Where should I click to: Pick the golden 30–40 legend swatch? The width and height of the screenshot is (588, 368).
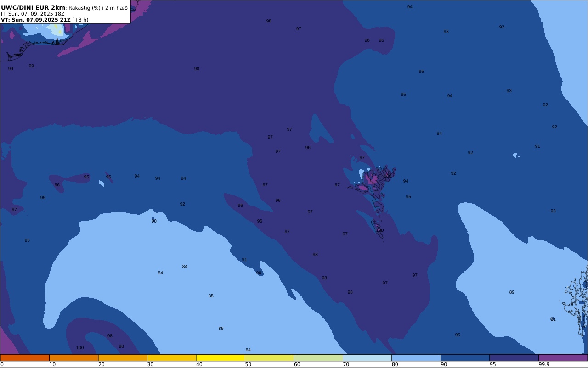point(171,357)
